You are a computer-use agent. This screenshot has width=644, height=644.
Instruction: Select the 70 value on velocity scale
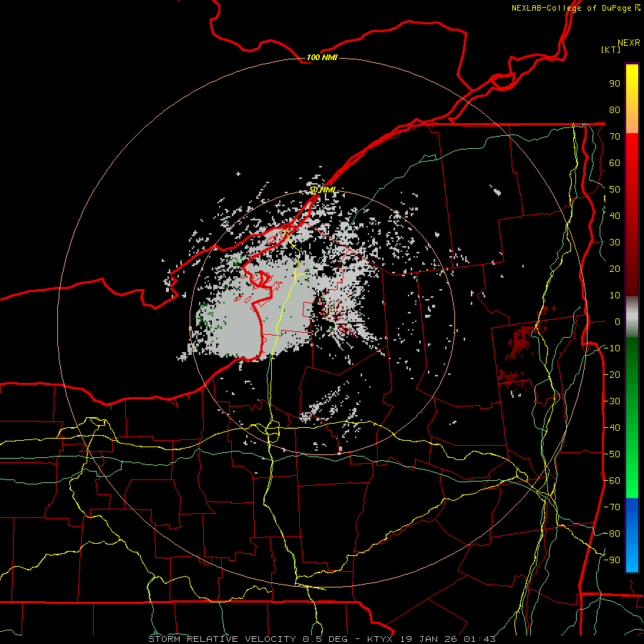click(x=615, y=137)
